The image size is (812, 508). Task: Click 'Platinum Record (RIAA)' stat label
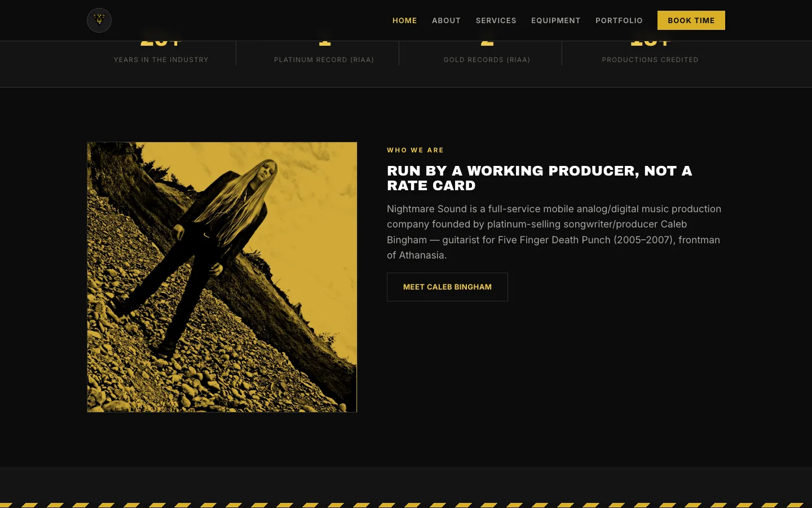[x=324, y=60]
